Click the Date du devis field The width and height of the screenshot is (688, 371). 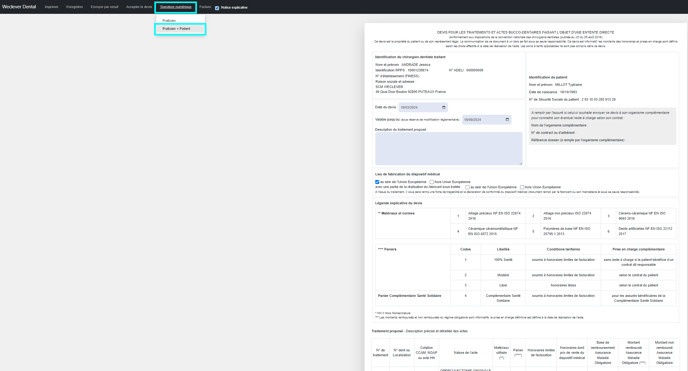[423, 107]
